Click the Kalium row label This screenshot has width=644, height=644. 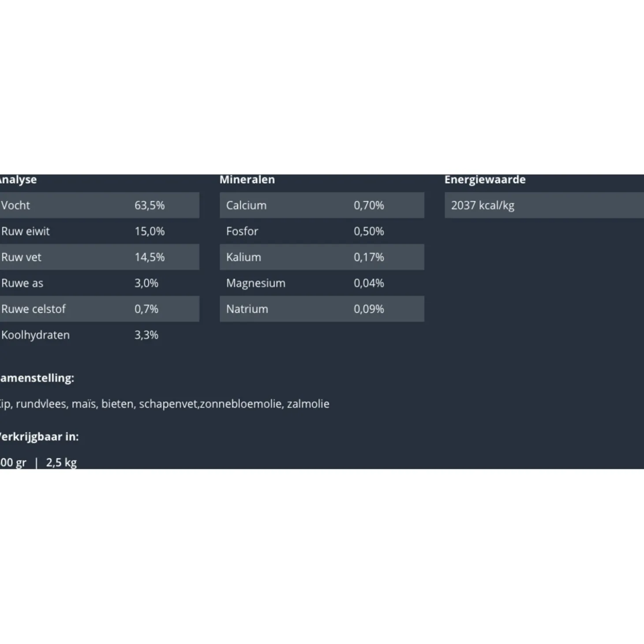coord(243,257)
